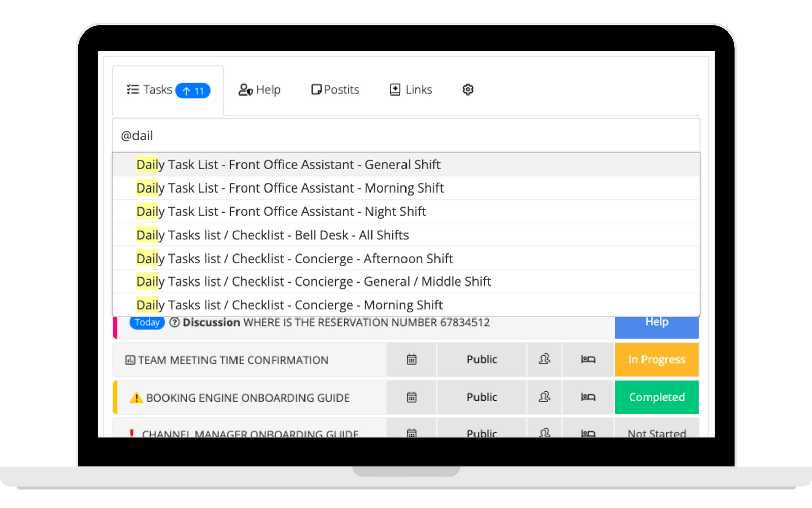Click bed room icon in BOOKING ENGINE row
Screen dimensions: 812x508
tap(588, 397)
